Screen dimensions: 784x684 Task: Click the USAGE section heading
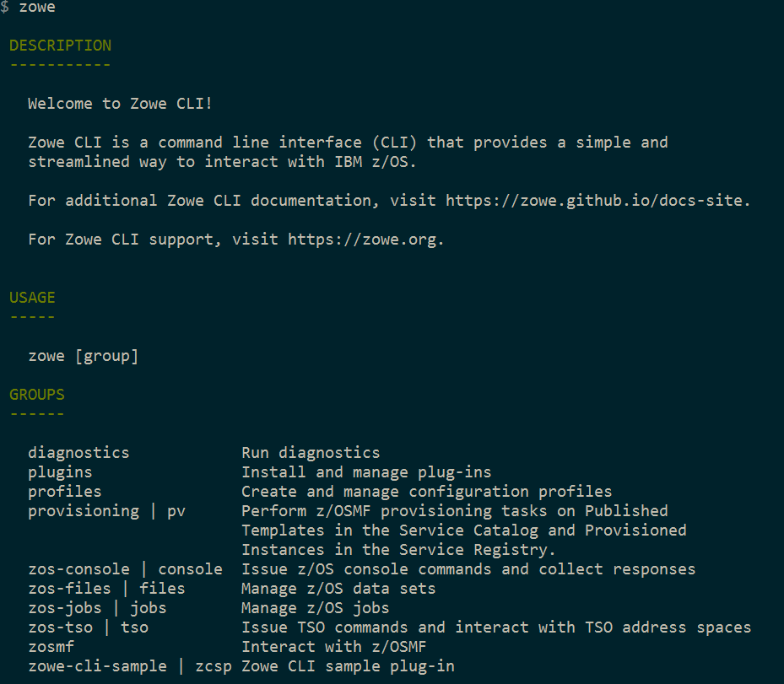point(32,298)
